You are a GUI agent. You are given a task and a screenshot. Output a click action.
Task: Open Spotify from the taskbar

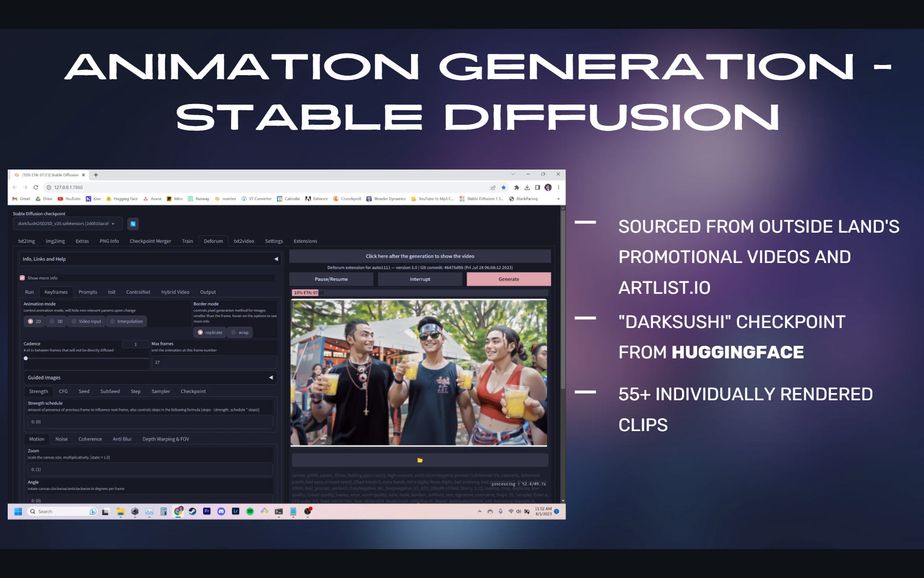tap(250, 512)
